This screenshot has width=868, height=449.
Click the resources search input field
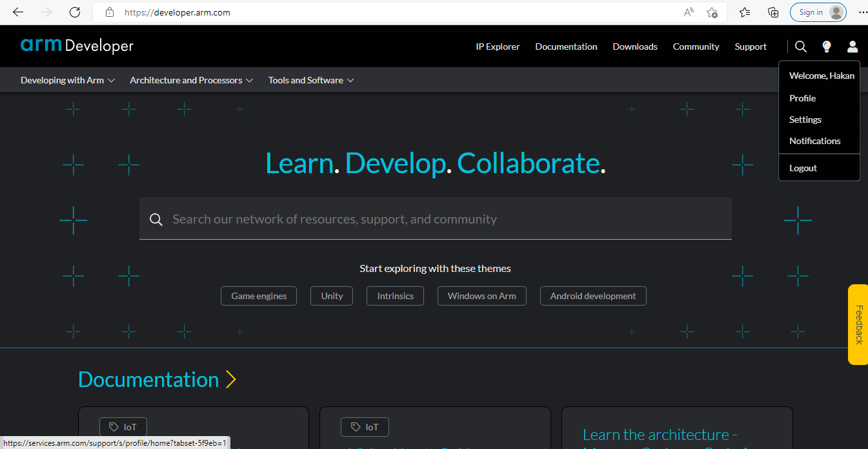pyautogui.click(x=436, y=218)
